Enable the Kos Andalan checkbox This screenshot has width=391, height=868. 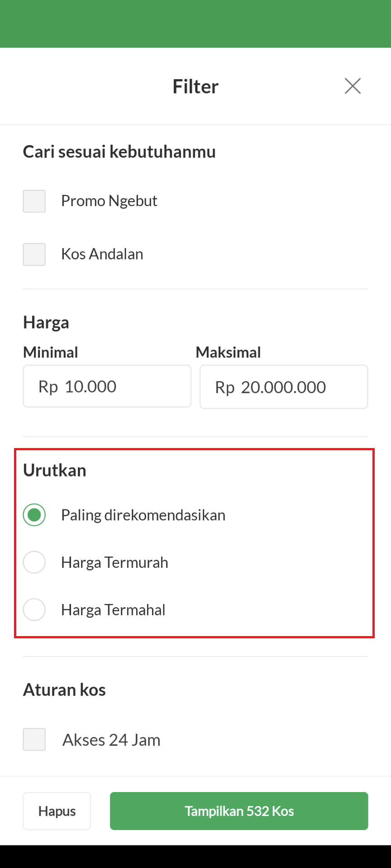(x=34, y=255)
